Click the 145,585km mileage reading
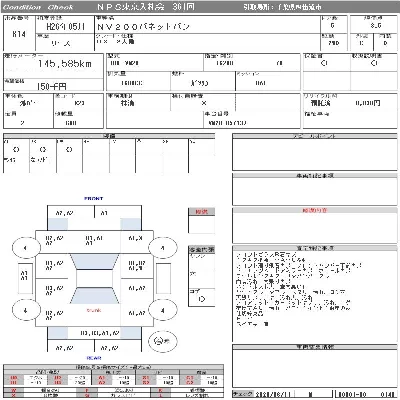Image resolution: width=400 pixels, height=400 pixels. [x=65, y=64]
